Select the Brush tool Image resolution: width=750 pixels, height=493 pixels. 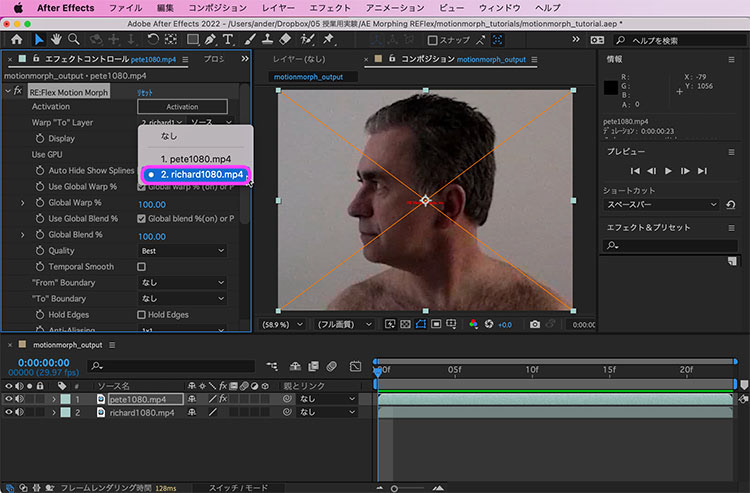250,40
